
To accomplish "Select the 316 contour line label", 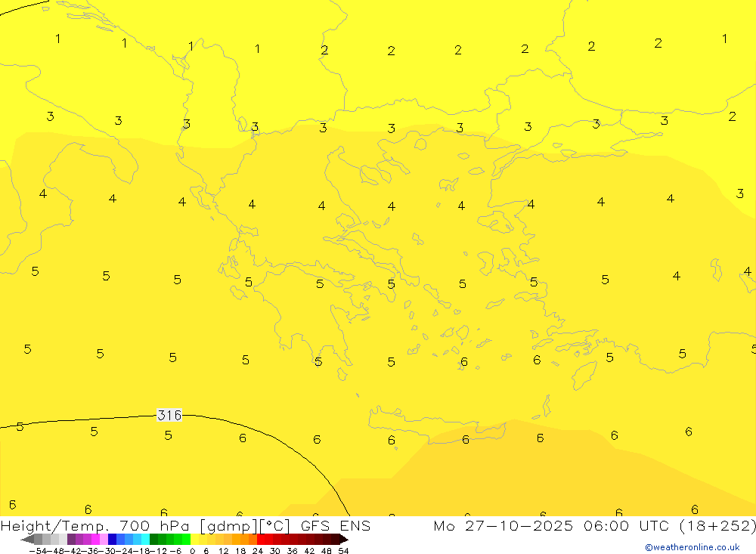I will click(169, 415).
